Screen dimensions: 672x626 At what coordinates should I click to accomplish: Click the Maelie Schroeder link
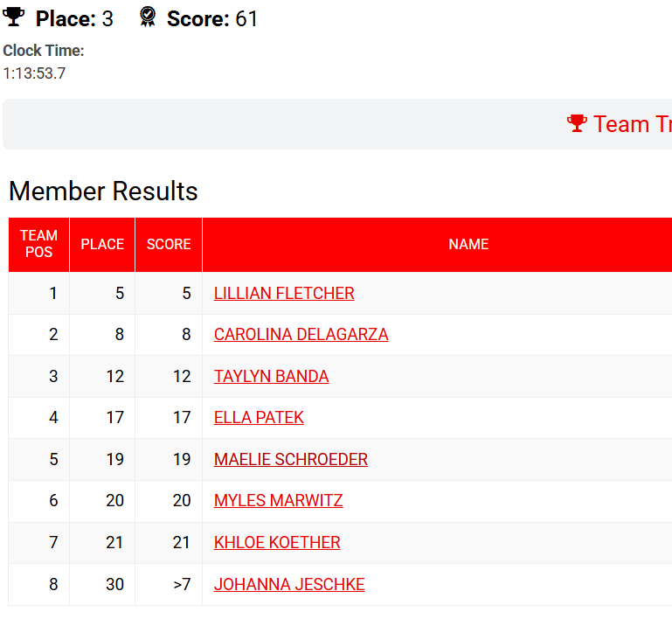290,459
